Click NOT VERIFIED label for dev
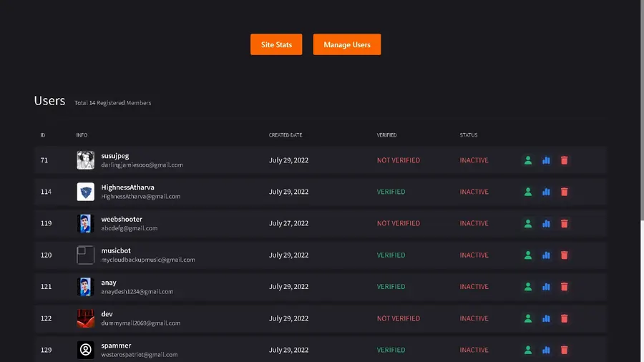 pos(399,318)
